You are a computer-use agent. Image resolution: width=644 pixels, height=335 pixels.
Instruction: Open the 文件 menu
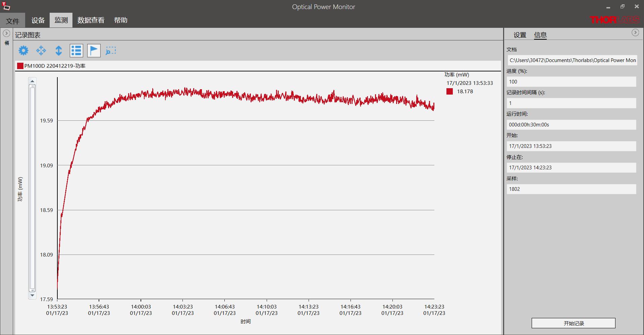click(x=13, y=21)
